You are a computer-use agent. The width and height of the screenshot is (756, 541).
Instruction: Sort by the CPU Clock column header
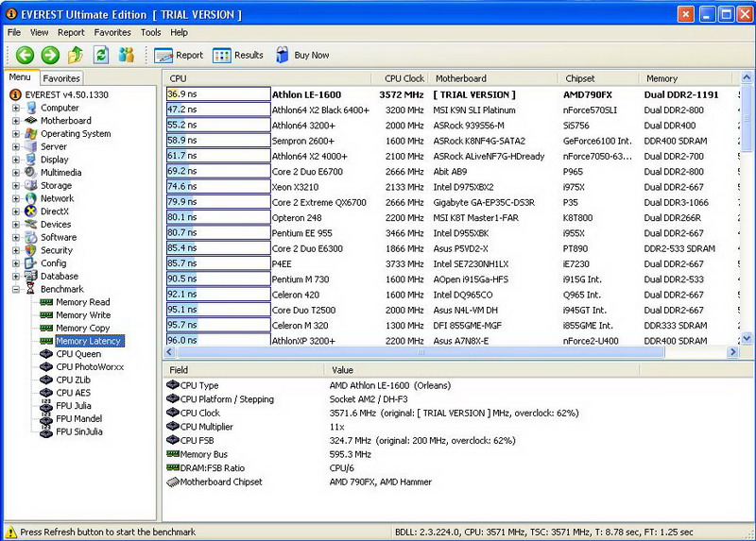399,78
